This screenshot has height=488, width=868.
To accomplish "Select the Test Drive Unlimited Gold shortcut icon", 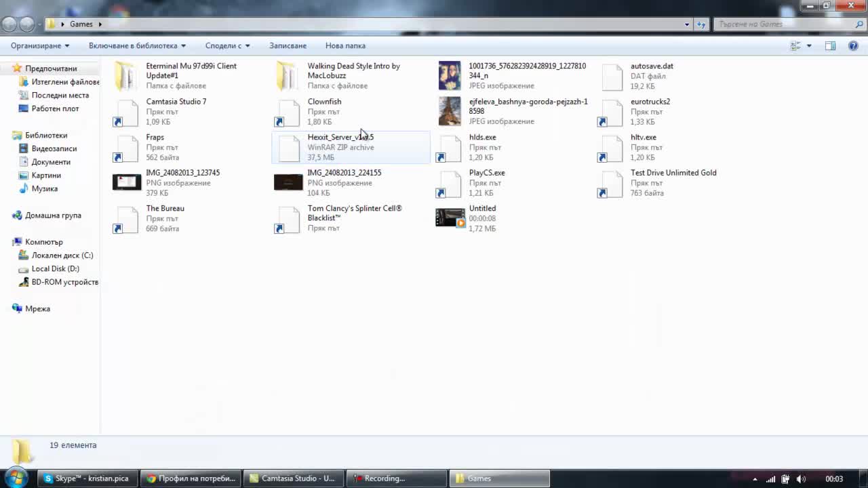I will [610, 184].
